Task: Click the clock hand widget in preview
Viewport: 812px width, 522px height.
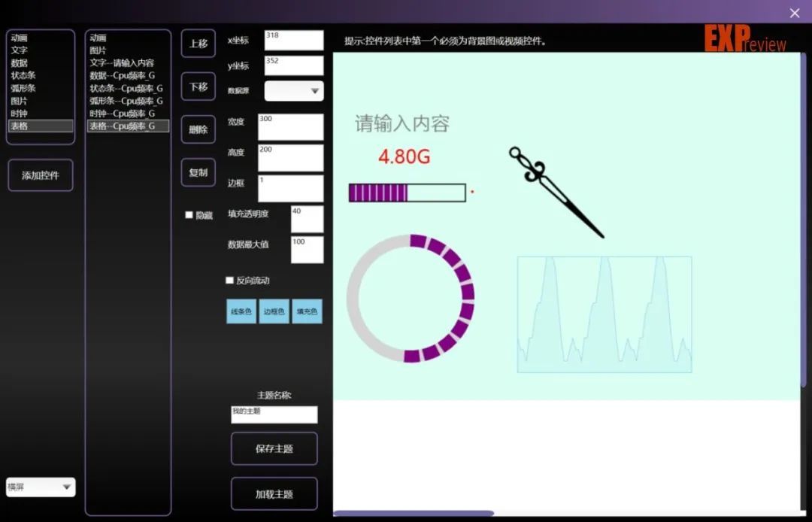Action: 556,193
